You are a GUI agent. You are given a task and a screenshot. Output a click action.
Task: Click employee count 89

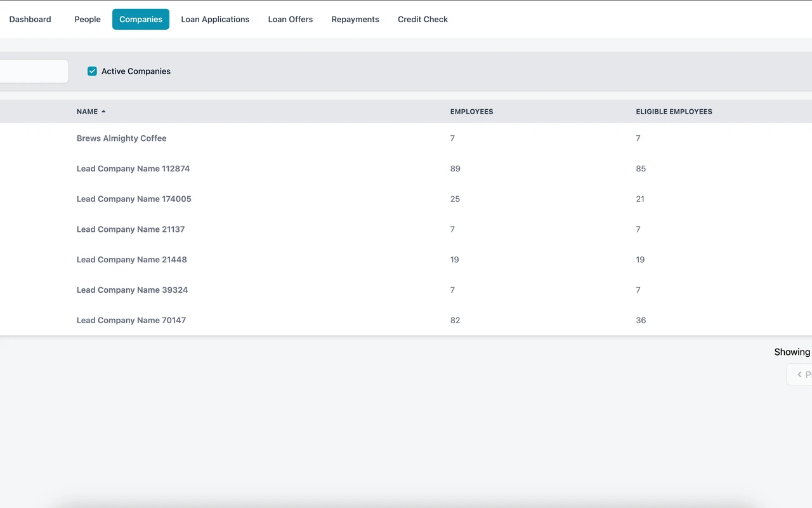455,169
